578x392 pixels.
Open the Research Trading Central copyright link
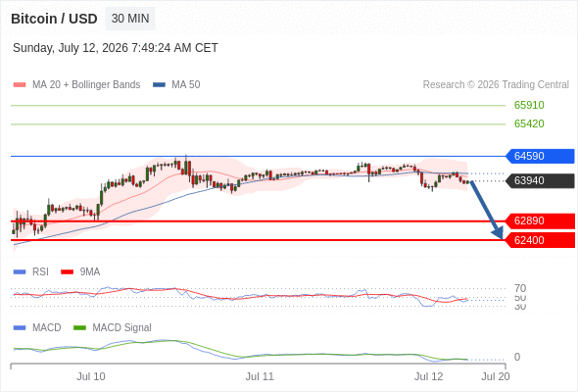[496, 85]
